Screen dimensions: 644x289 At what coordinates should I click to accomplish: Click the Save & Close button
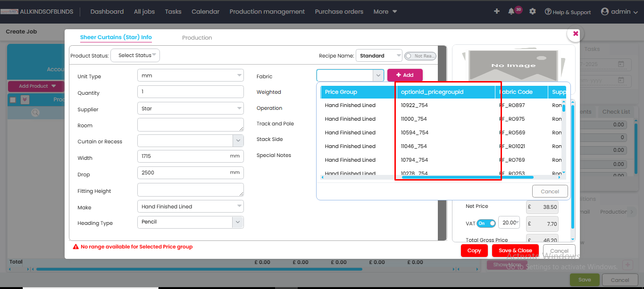[x=515, y=250]
